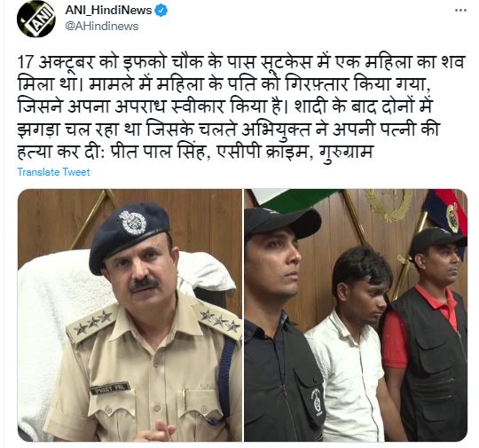The width and height of the screenshot is (479, 448).
Task: Open the three-dot tweet options menu
Action: (460, 11)
